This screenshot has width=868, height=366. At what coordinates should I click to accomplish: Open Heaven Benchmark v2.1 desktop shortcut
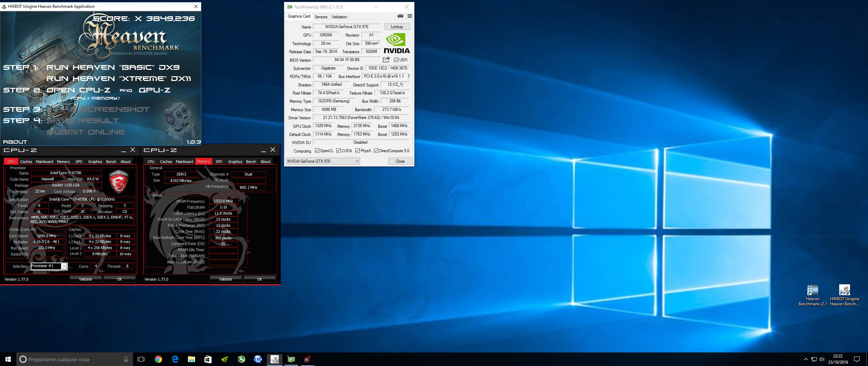[x=812, y=296]
